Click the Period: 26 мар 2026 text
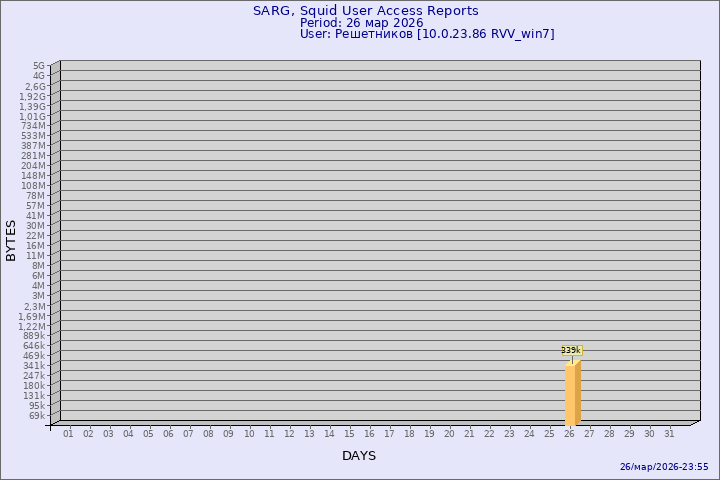720x480 pixels. [x=361, y=23]
